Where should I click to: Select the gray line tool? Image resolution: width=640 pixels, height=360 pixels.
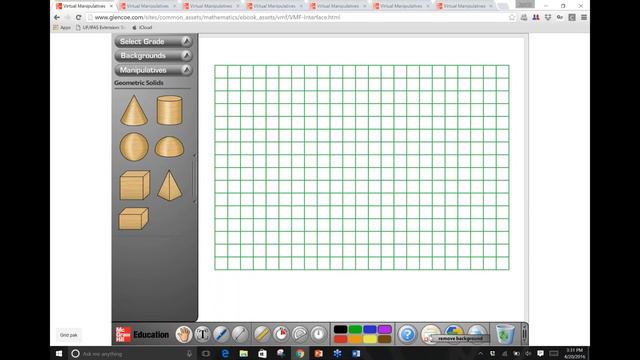(x=240, y=334)
